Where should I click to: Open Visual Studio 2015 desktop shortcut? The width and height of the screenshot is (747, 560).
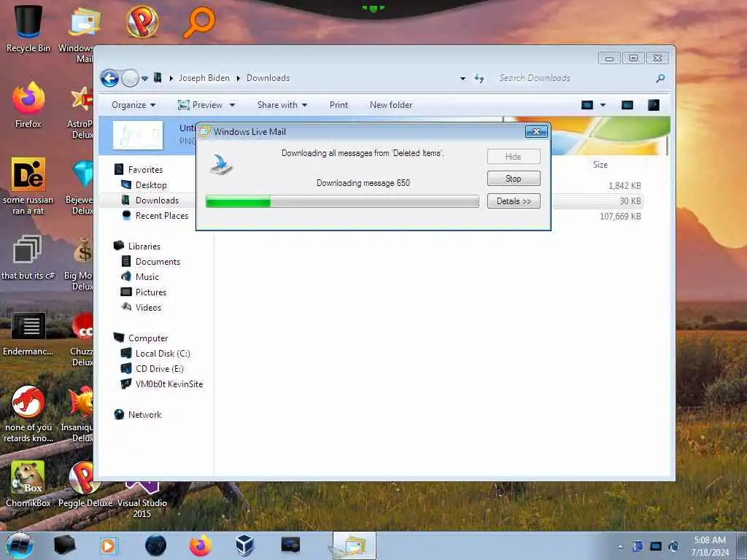click(142, 500)
